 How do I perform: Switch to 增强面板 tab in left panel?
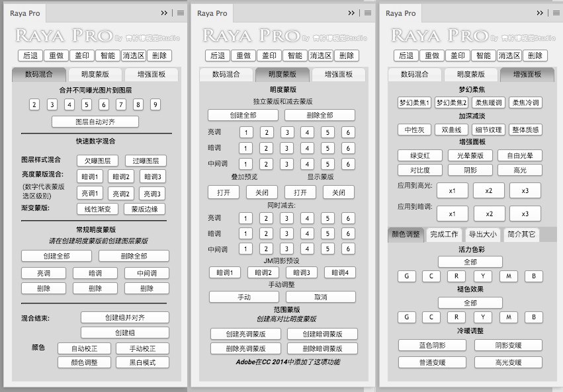click(x=152, y=74)
